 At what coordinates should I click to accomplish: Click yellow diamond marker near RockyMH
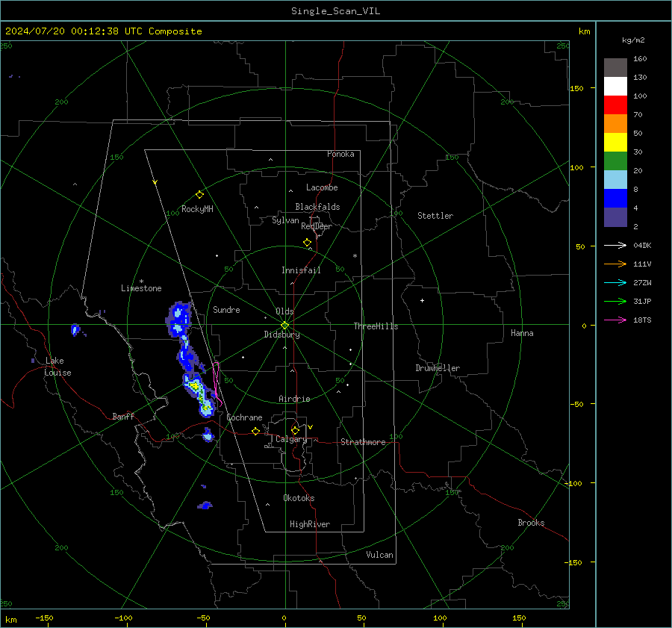[199, 195]
